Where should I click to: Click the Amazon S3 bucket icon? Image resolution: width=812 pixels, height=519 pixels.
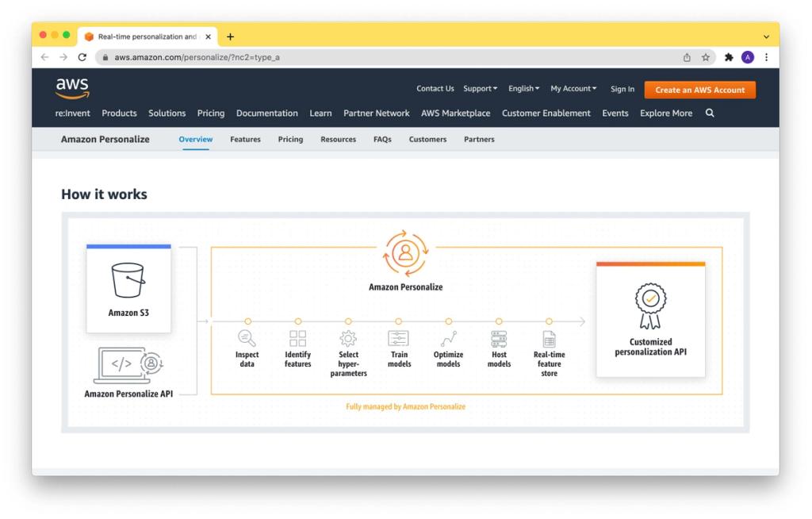(x=128, y=280)
